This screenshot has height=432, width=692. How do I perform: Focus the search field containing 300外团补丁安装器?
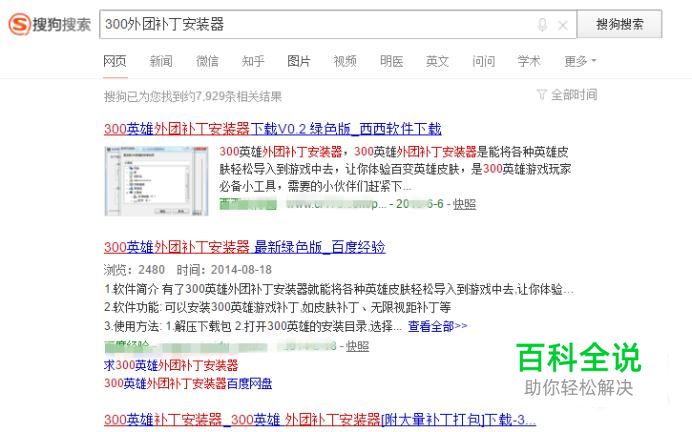point(338,24)
